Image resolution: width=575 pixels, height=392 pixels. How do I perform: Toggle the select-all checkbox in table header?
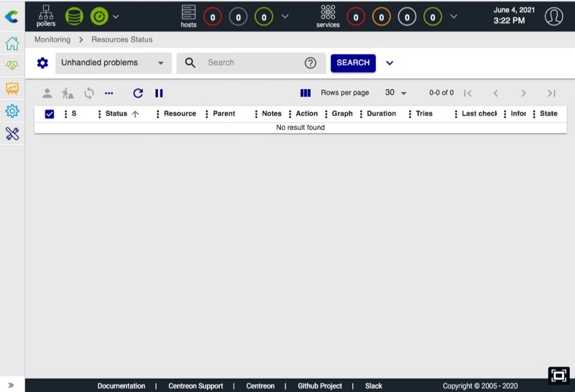pos(50,113)
